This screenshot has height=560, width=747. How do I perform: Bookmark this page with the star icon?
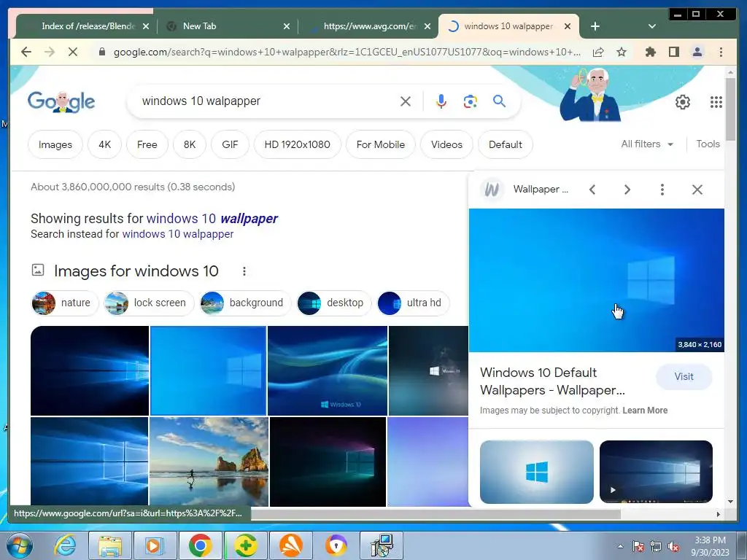[622, 52]
